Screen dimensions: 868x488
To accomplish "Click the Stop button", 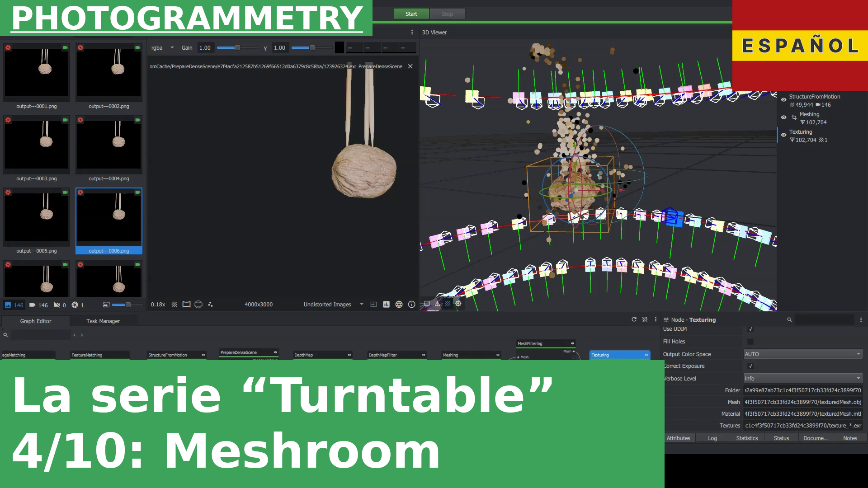I will coord(447,14).
